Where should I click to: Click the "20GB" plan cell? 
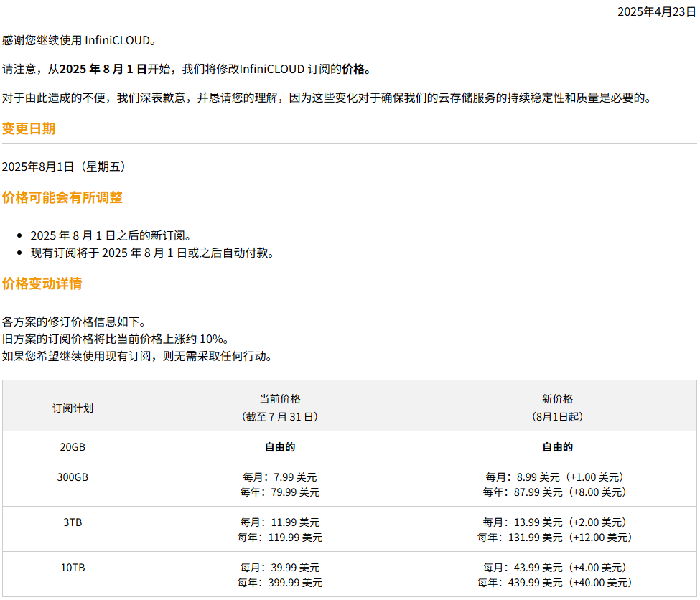click(x=73, y=447)
